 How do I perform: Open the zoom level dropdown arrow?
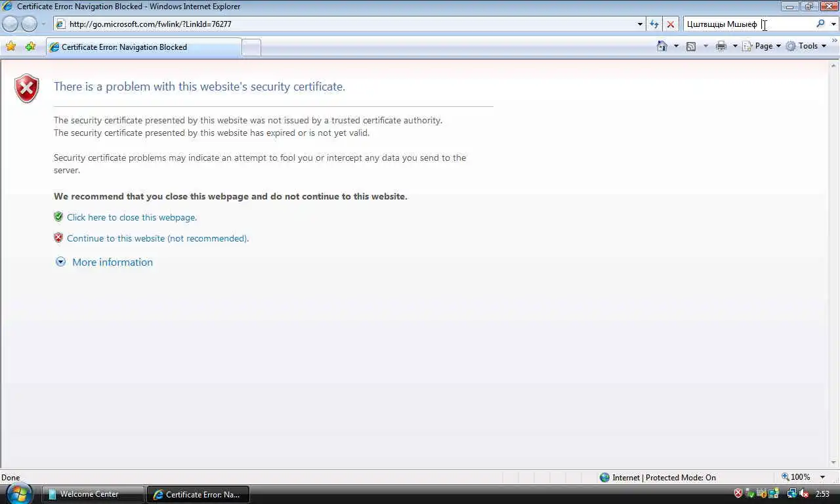tap(823, 477)
